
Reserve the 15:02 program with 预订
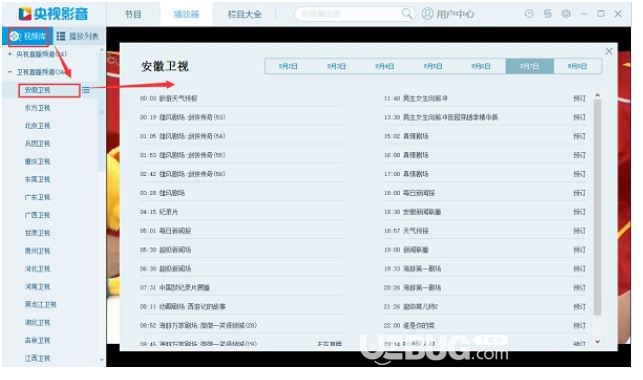pyautogui.click(x=579, y=136)
